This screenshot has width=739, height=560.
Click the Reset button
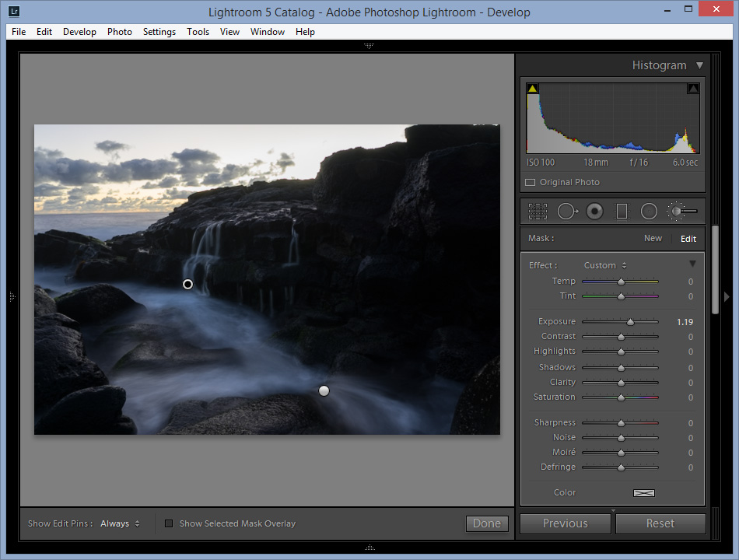pos(660,523)
